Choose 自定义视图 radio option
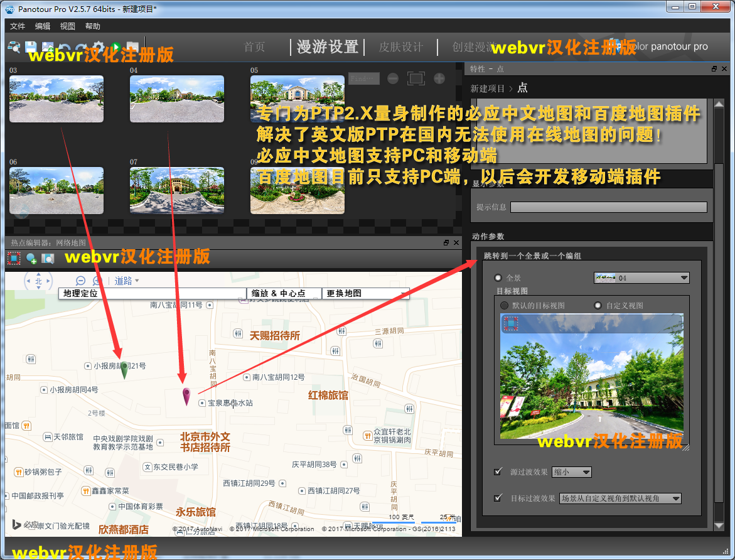This screenshot has width=735, height=560. pos(598,305)
